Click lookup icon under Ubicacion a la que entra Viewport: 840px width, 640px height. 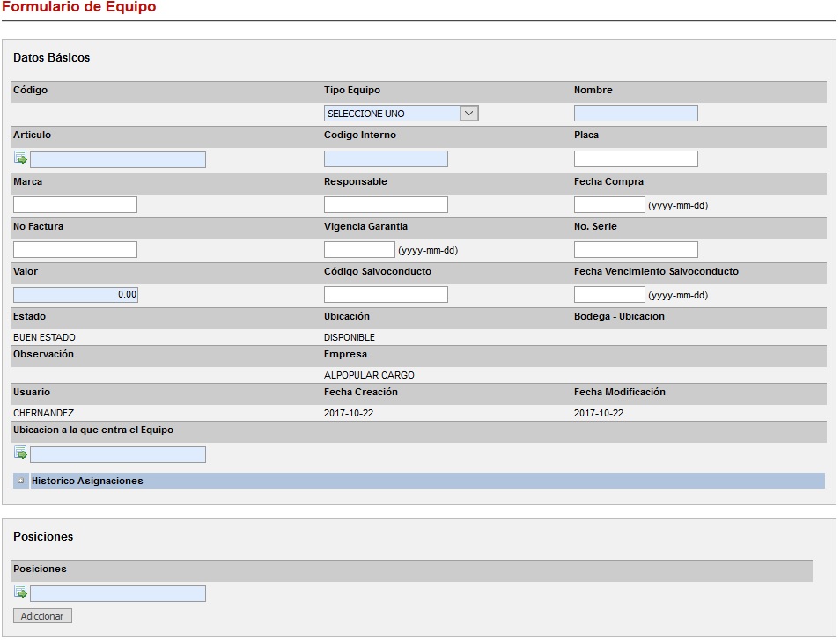coord(20,453)
